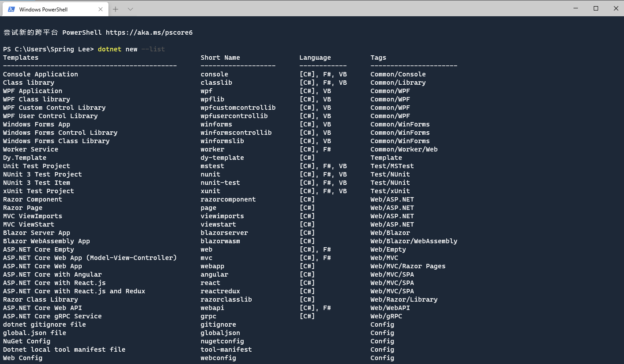
Task: Open the https://aka.ms/pscore6 link
Action: pos(149,32)
